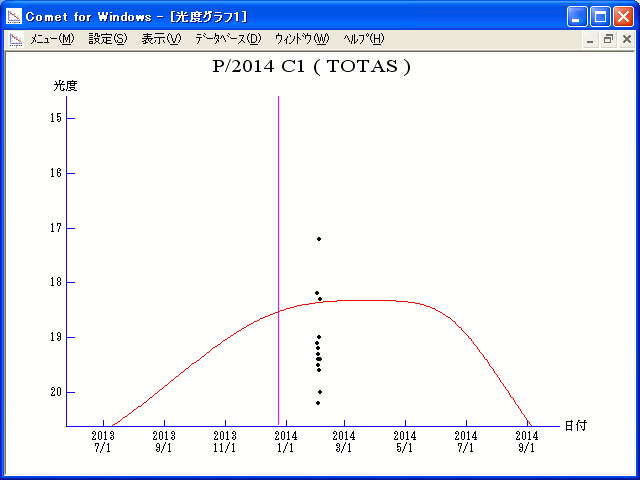Open the データベース(D) menu
Viewport: 640px width, 480px height.
[228, 39]
